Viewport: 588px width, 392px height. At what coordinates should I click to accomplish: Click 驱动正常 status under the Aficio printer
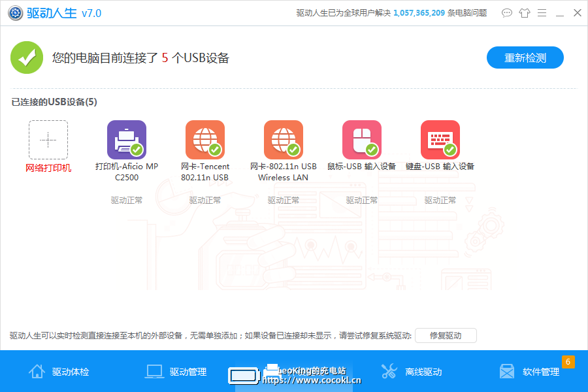coord(127,201)
